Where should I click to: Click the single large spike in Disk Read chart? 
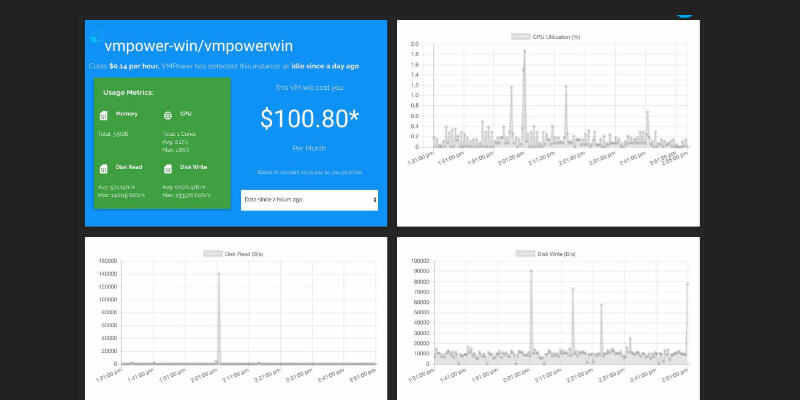pyautogui.click(x=219, y=274)
